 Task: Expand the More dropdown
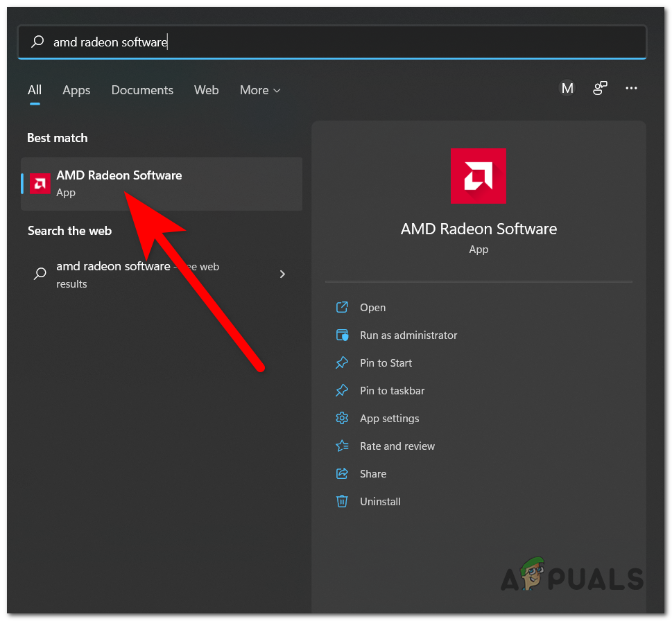[x=260, y=90]
